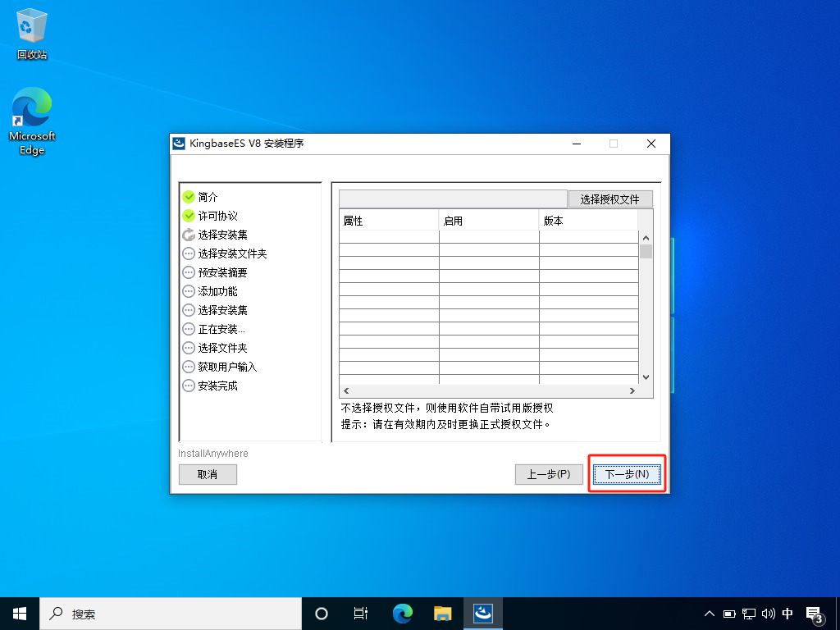
Task: Click the Windows Start button
Action: pyautogui.click(x=20, y=614)
